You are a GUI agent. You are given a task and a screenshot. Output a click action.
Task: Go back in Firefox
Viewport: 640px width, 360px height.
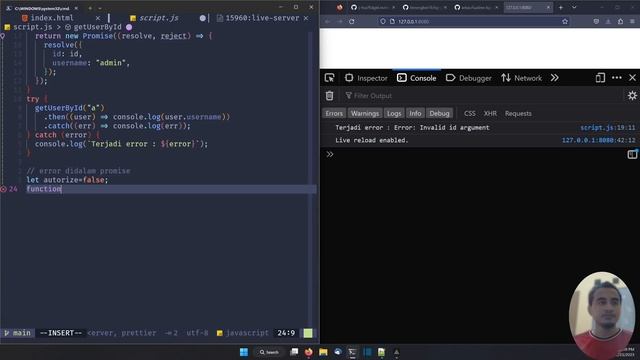pyautogui.click(x=327, y=21)
